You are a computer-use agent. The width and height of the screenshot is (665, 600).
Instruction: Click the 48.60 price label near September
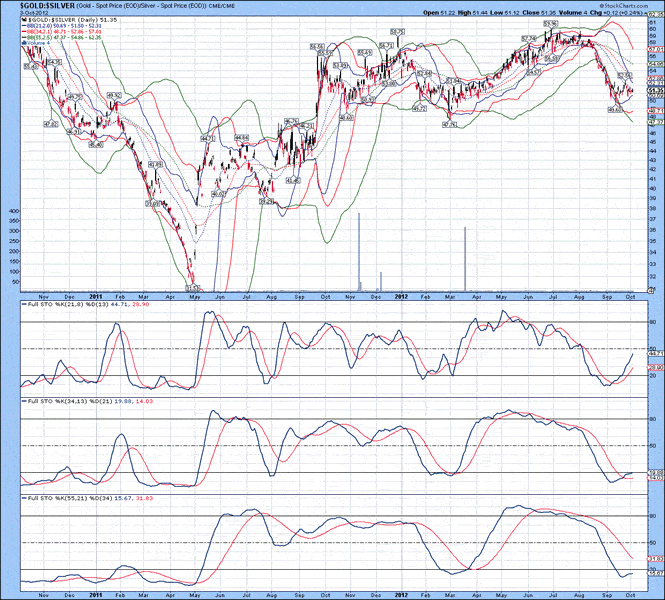coord(615,109)
